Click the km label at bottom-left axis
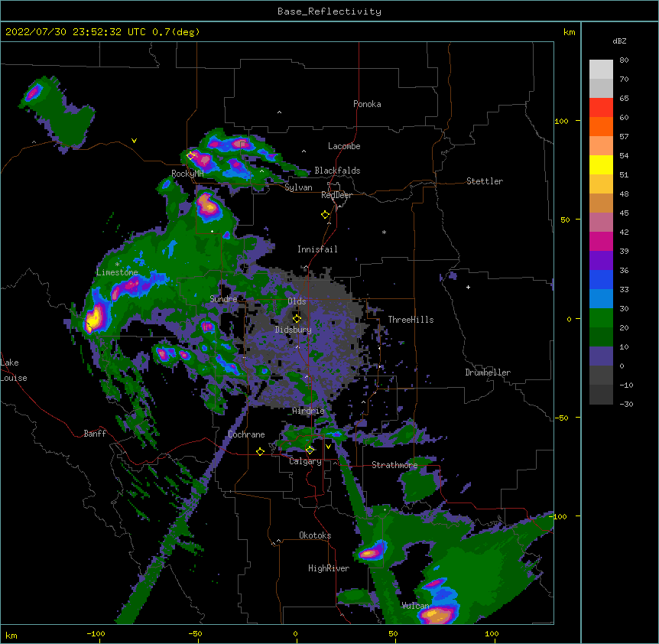This screenshot has height=644, width=659. pyautogui.click(x=11, y=635)
